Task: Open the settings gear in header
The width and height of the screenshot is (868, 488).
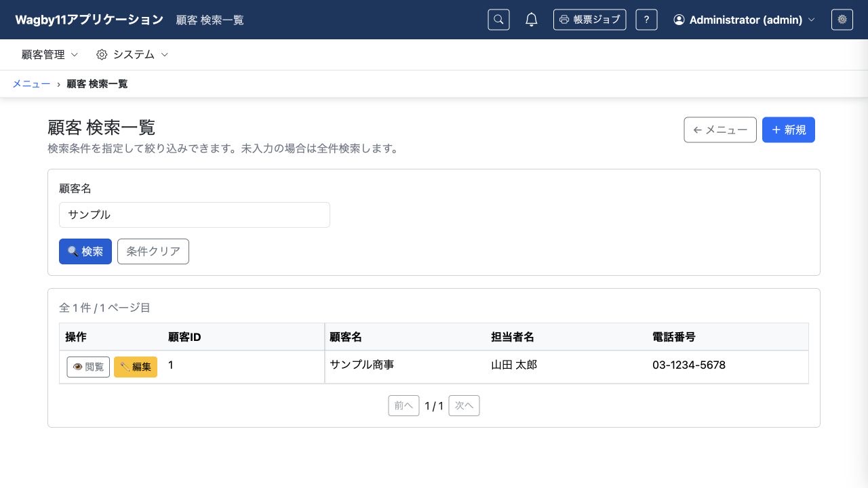Action: (842, 20)
